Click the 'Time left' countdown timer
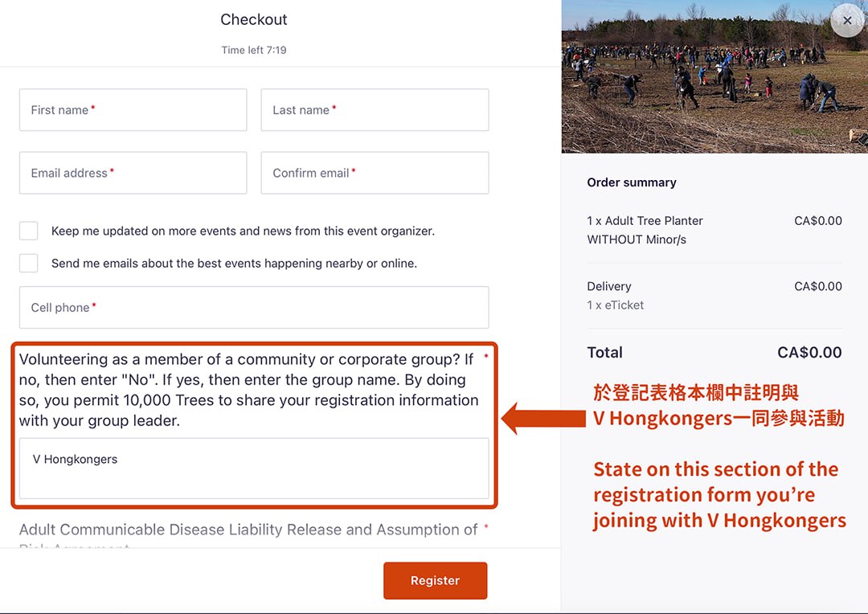This screenshot has width=868, height=614. 254,50
